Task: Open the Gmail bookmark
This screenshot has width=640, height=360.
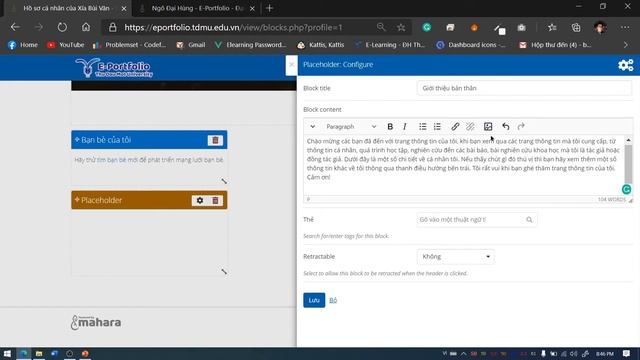Action: pyautogui.click(x=191, y=45)
